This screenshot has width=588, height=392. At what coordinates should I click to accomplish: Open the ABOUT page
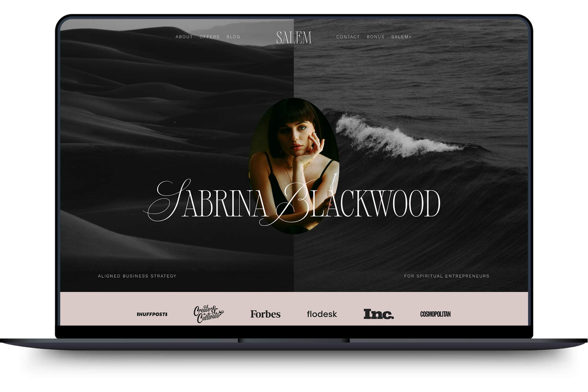(x=184, y=37)
